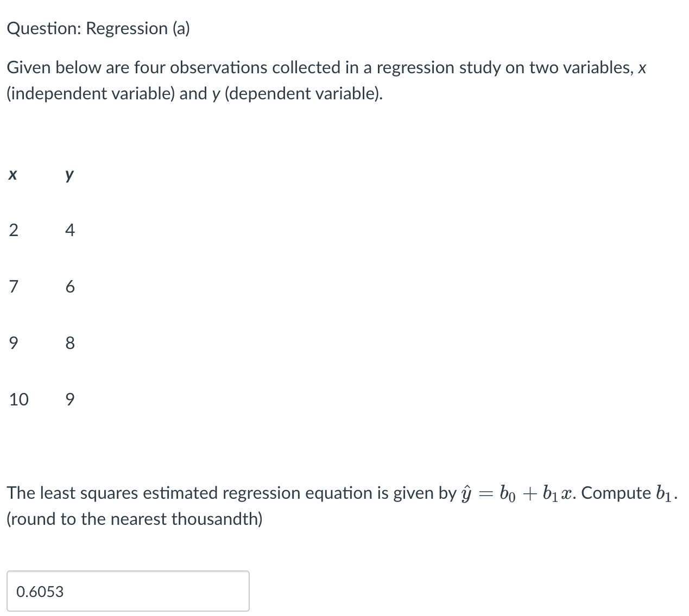
Task: Click the y value 6
Action: click(x=70, y=287)
